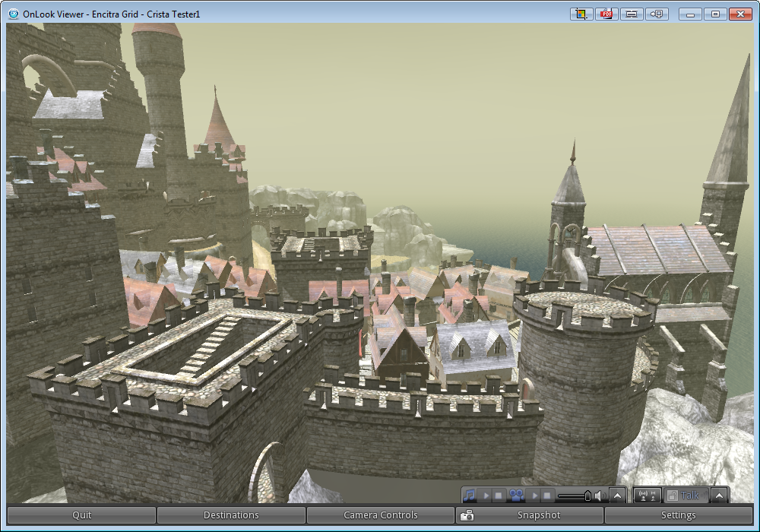This screenshot has height=532, width=760.
Task: Adjust the master volume slider
Action: pyautogui.click(x=575, y=496)
